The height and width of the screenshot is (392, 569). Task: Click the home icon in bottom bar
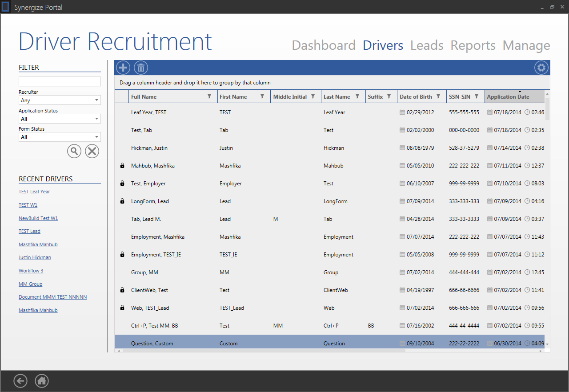click(x=42, y=381)
